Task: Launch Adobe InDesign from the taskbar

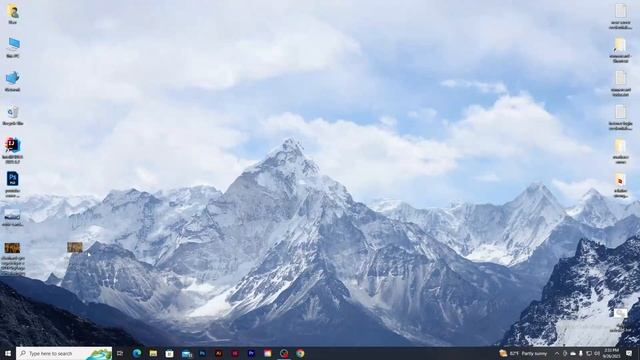Action: pos(235,353)
